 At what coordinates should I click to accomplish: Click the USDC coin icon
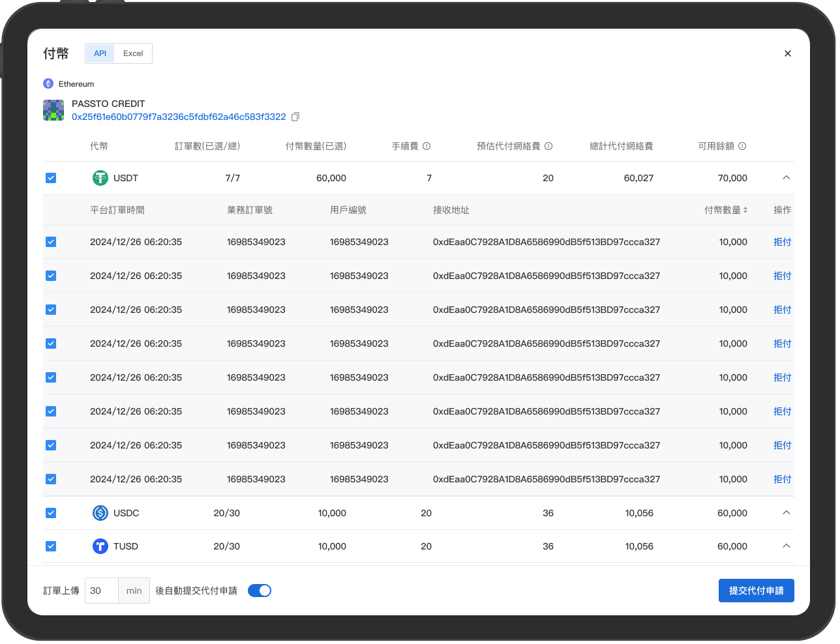(100, 513)
